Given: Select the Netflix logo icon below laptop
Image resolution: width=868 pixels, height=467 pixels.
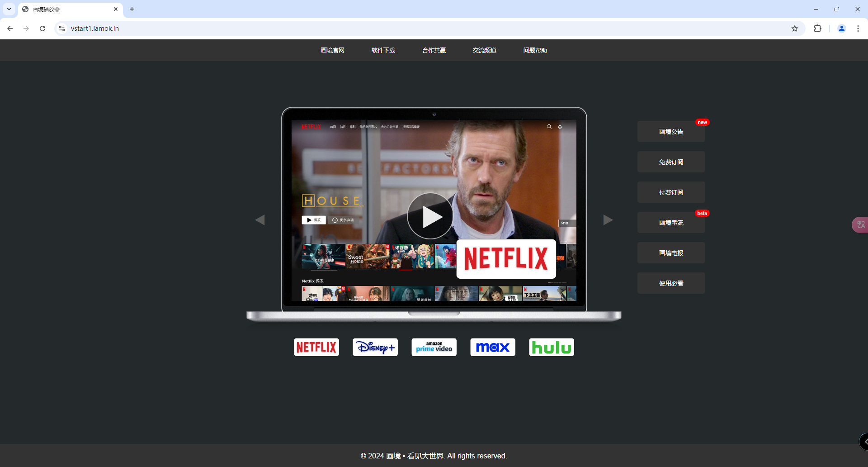Looking at the screenshot, I should point(316,347).
